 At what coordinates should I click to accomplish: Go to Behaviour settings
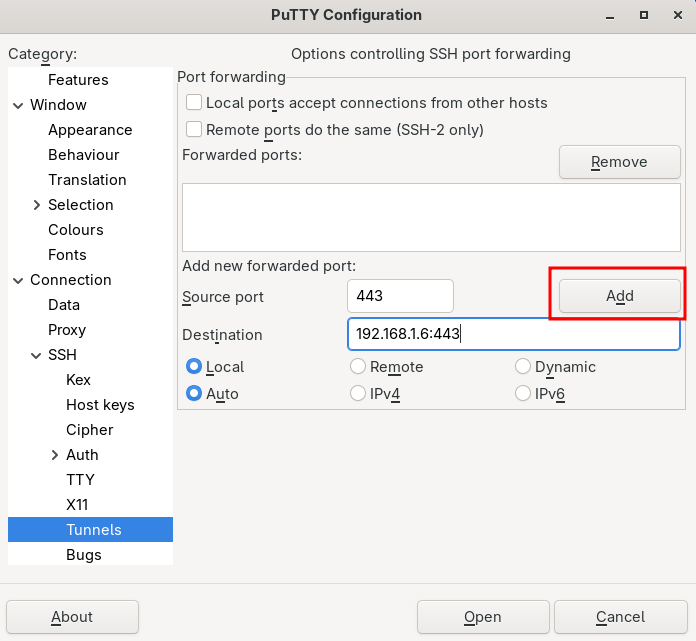pyautogui.click(x=83, y=155)
